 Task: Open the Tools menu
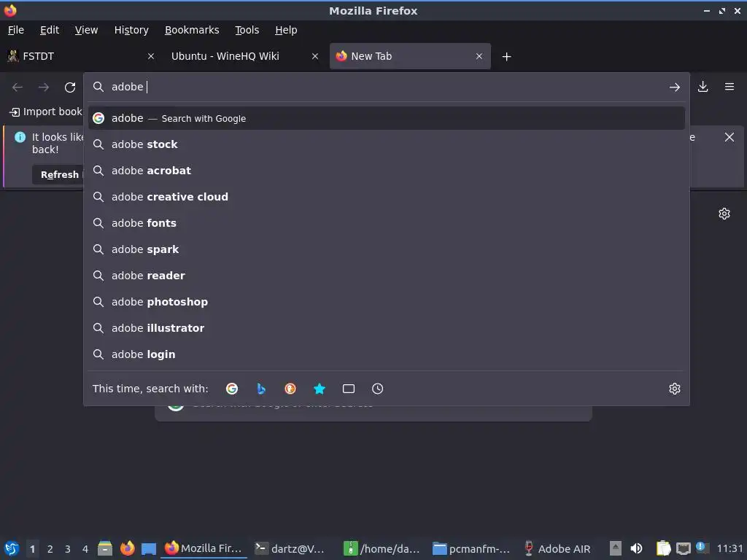click(x=247, y=30)
